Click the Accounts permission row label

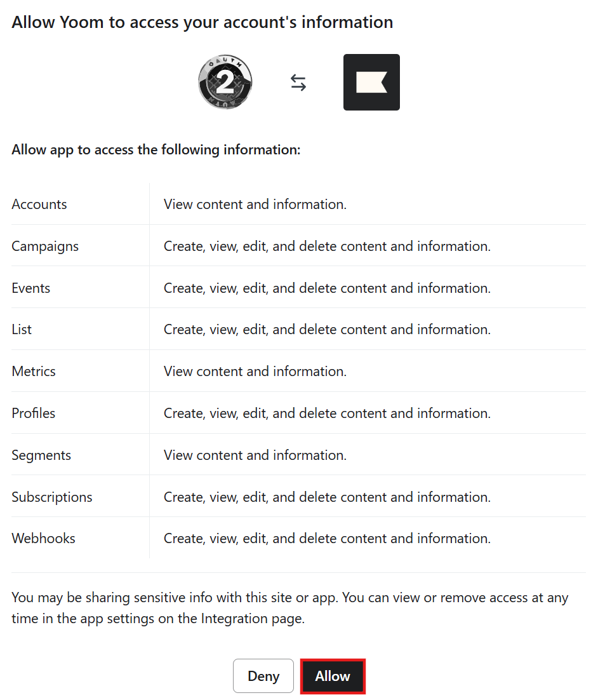(x=39, y=205)
